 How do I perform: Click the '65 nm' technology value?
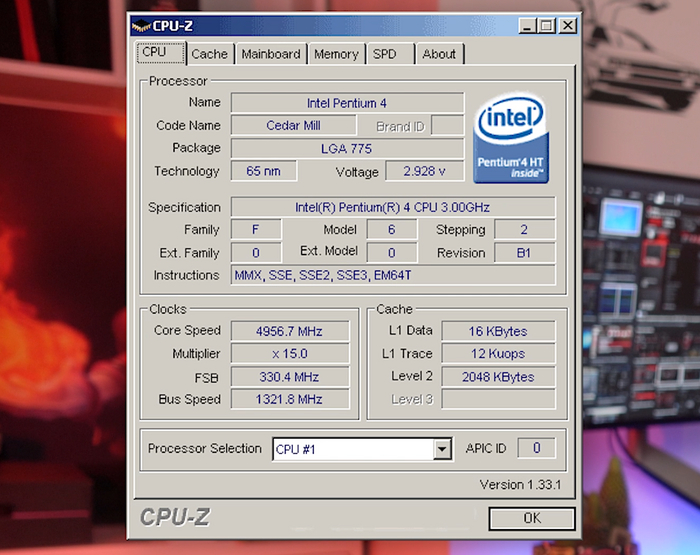(x=263, y=171)
